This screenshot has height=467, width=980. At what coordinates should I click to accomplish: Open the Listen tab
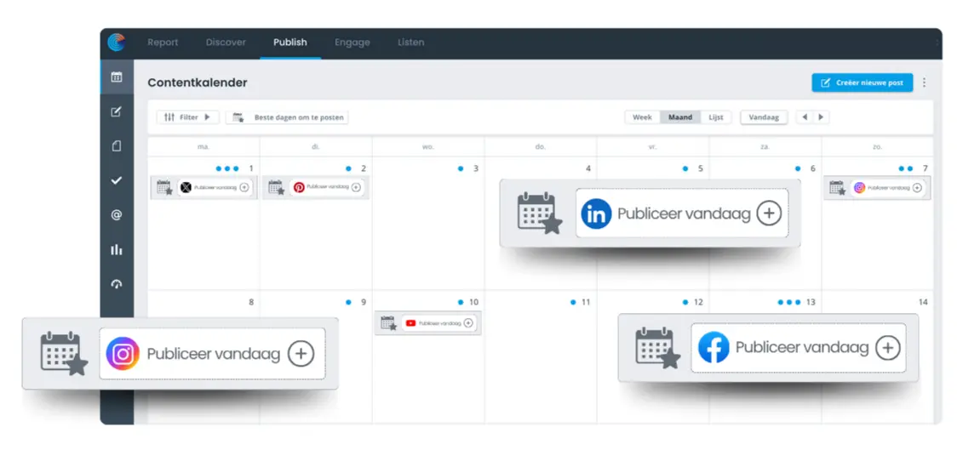pyautogui.click(x=410, y=43)
